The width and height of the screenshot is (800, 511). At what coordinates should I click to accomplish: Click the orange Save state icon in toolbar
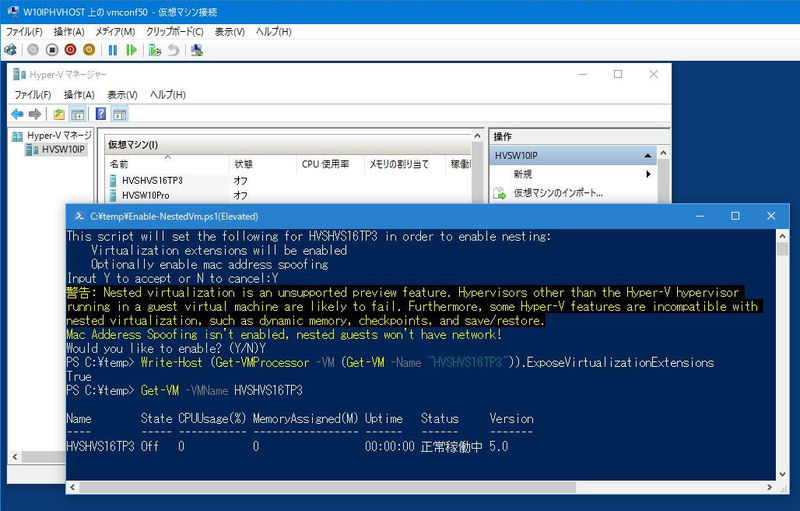(x=89, y=50)
